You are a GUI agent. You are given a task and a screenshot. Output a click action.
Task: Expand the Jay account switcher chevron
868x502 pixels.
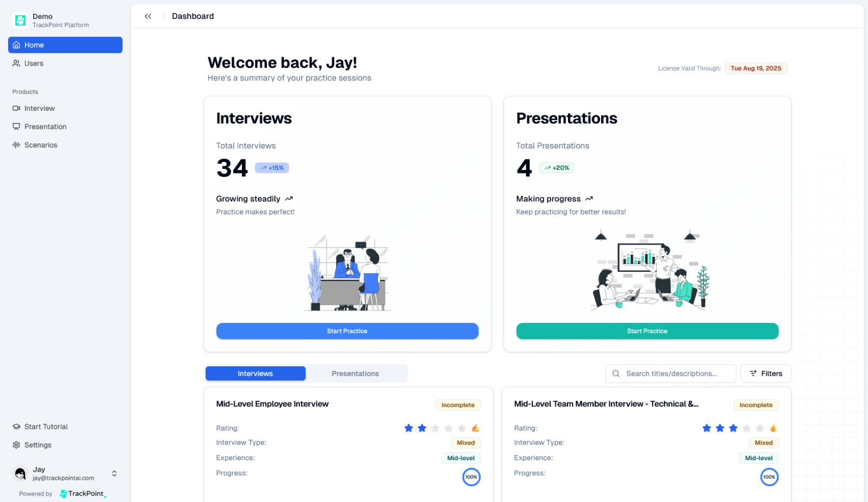[x=114, y=474]
